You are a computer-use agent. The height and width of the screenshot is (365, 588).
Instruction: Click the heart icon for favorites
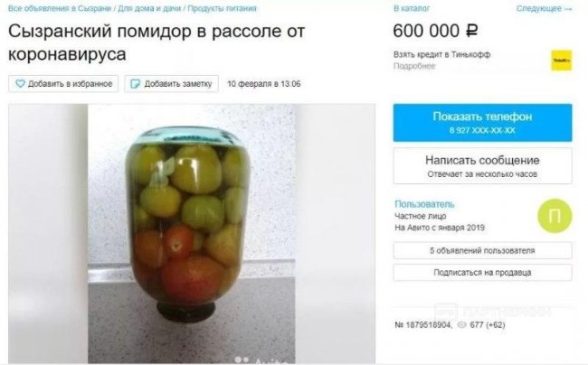click(20, 84)
